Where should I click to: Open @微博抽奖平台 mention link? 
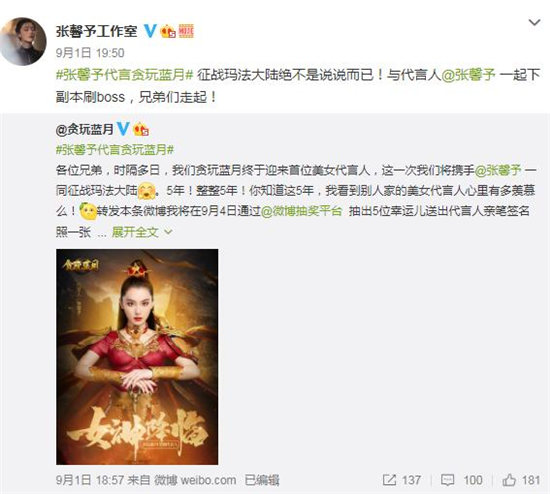click(x=302, y=211)
